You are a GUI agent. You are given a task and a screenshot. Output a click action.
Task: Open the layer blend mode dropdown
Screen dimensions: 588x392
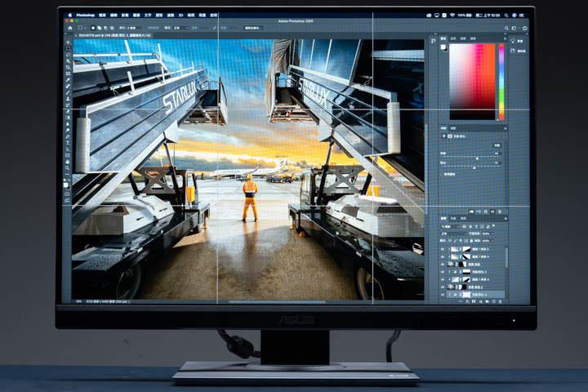coord(454,234)
